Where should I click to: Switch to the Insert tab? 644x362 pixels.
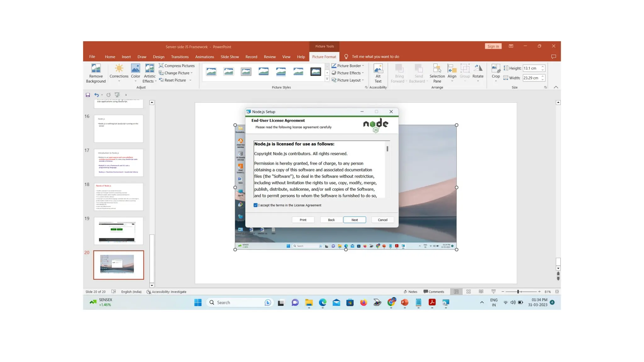tap(126, 57)
